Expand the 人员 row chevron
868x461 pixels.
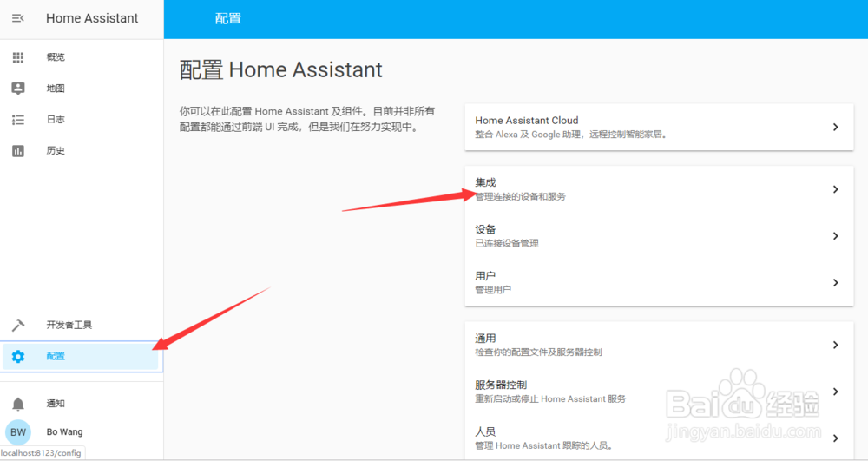tap(835, 438)
